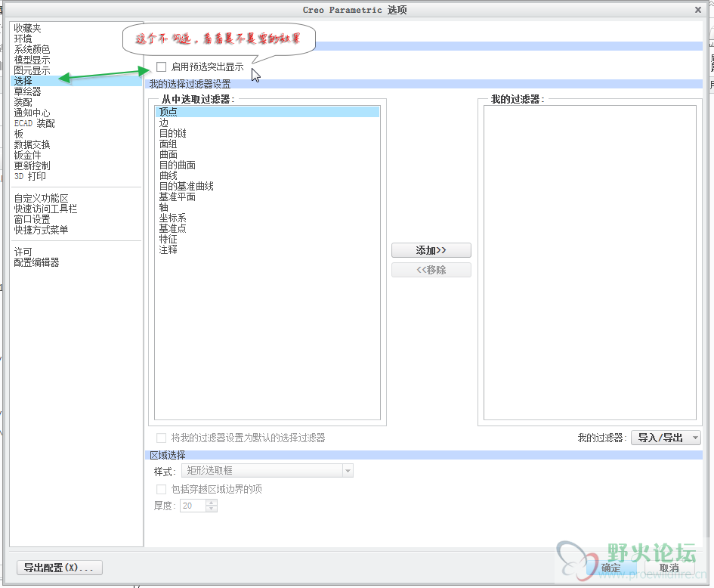Check 将我的过滤器设置为默认的选择过滤器 option
This screenshot has height=588, width=714.
(x=161, y=438)
